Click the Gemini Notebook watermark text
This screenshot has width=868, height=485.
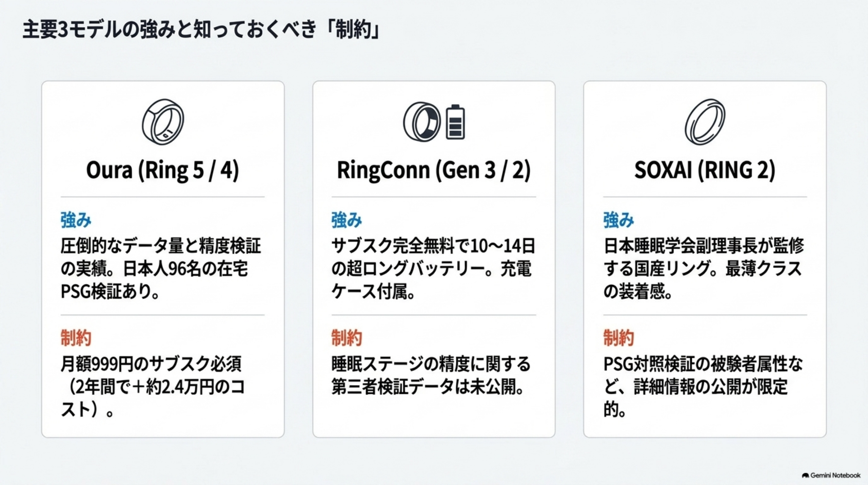(835, 475)
